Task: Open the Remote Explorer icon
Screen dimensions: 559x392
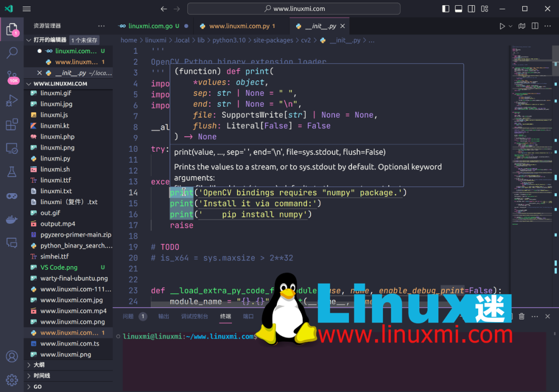Action: pos(12,149)
